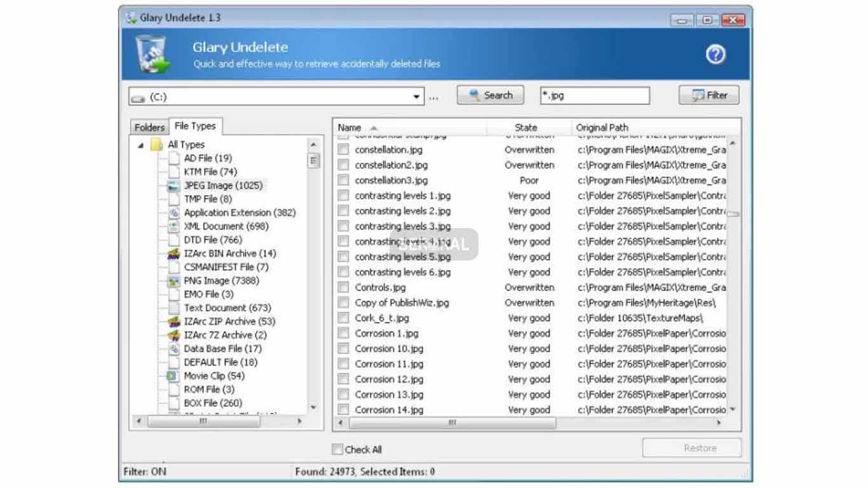Select the contrasting levels 6.jpg file name
868x488 pixels.
coord(403,272)
